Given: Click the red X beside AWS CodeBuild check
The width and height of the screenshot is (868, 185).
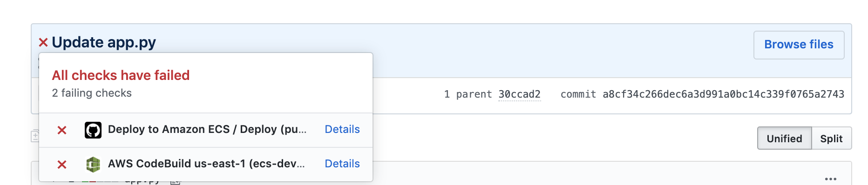Looking at the screenshot, I should pyautogui.click(x=62, y=165).
